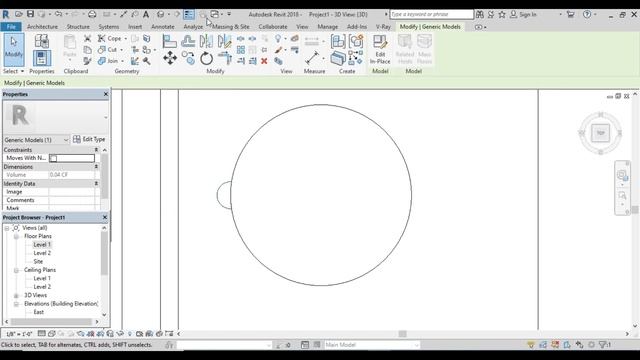This screenshot has height=360, width=640.
Task: Collapse the Floor Plans node
Action: [x=16, y=236]
